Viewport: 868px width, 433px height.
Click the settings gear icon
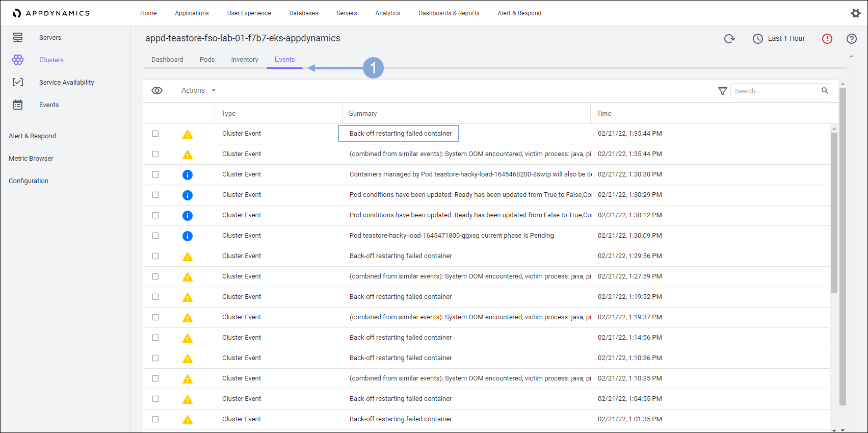pos(855,13)
